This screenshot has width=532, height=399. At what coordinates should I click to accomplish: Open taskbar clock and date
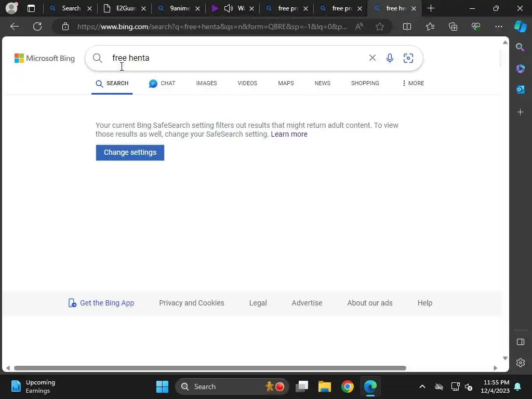[495, 387]
